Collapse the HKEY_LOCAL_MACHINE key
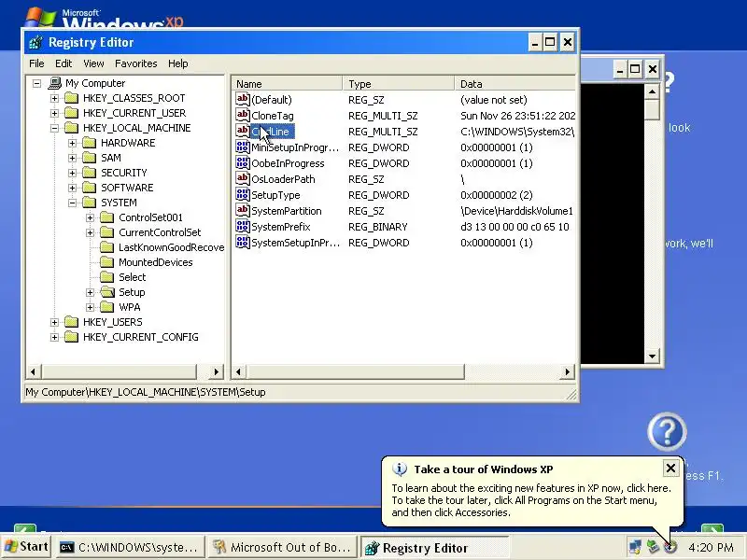The image size is (747, 560). (54, 128)
